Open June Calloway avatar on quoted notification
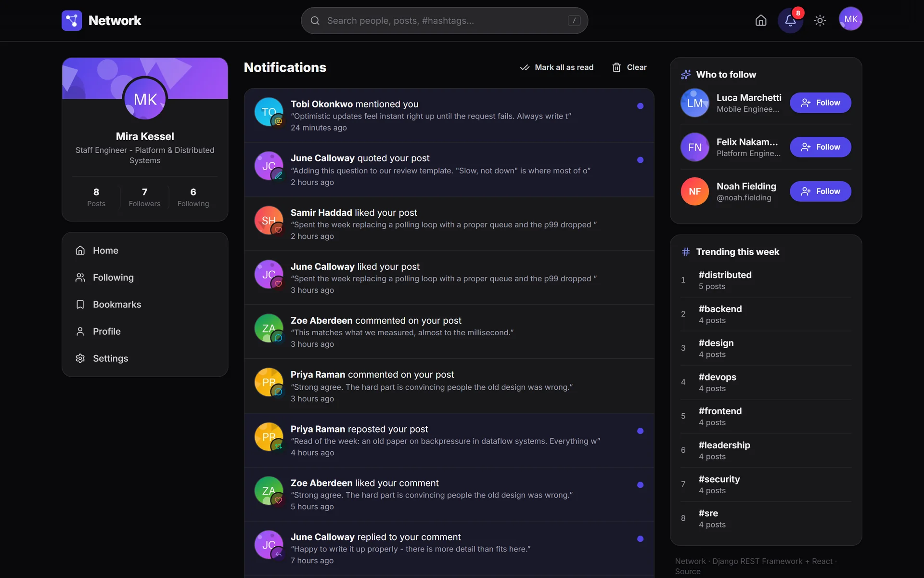This screenshot has height=578, width=924. coord(269,166)
